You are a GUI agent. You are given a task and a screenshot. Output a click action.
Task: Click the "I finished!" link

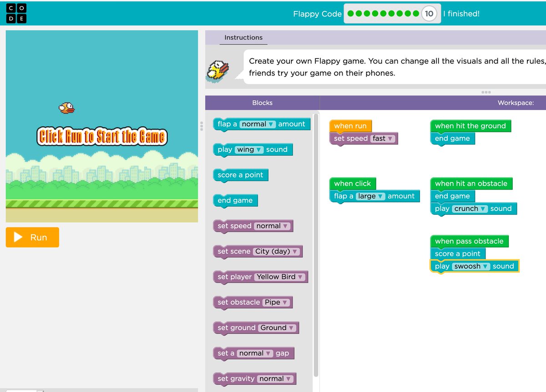tap(461, 14)
